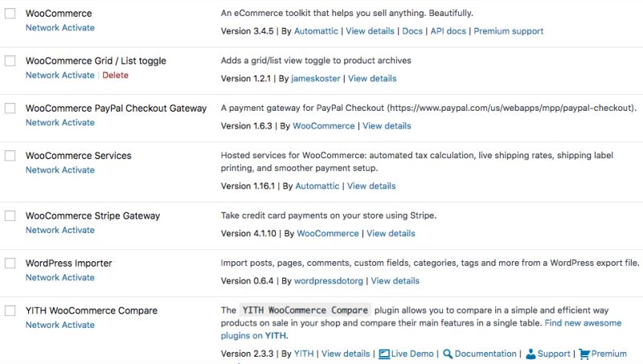643x364 pixels.
Task: Open the YITH Documentation magnifier icon
Action: [x=448, y=354]
